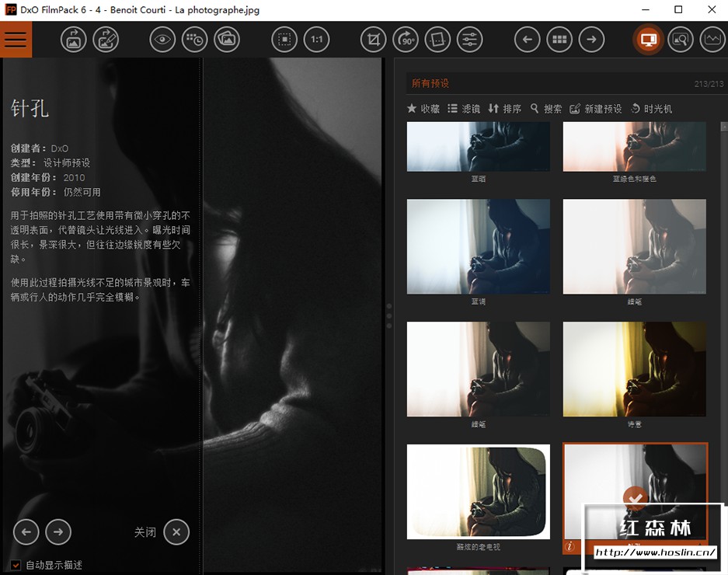
Task: Show the histogram curves icon
Action: (712, 39)
